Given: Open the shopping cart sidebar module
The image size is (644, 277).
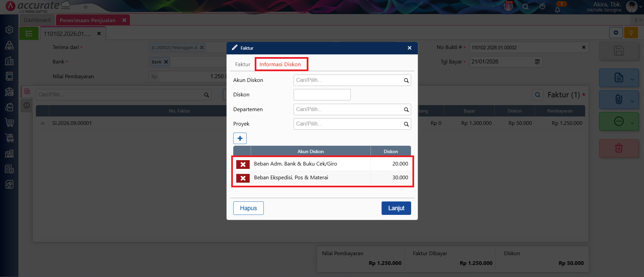Looking at the screenshot, I should (9, 123).
